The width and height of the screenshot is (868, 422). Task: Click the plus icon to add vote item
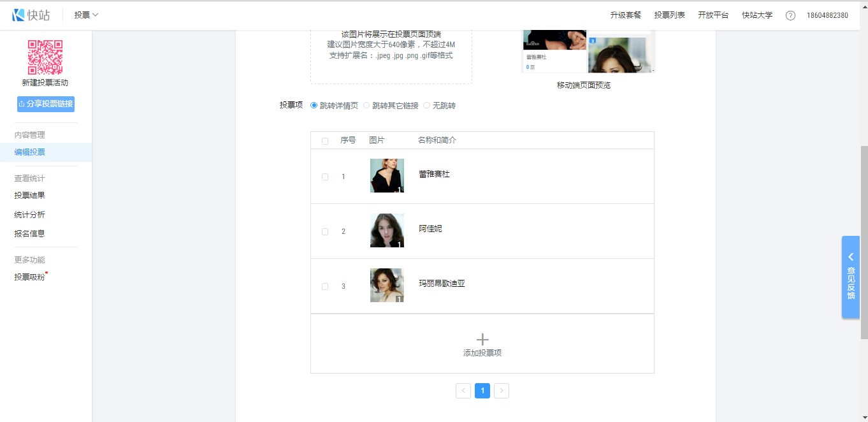[x=482, y=339]
